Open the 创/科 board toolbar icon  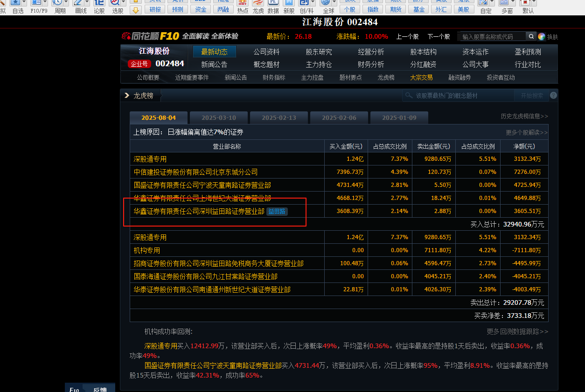coord(304,3)
